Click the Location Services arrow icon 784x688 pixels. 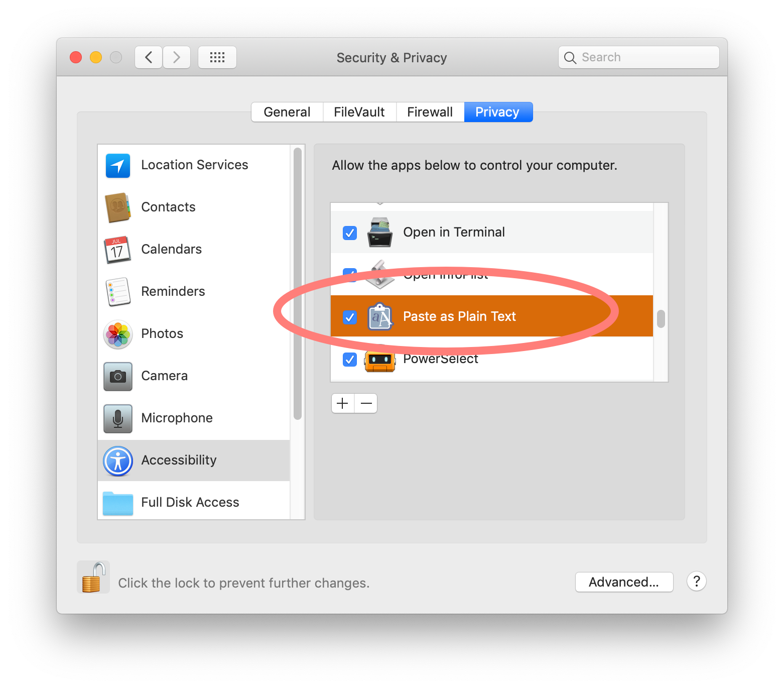click(x=118, y=166)
